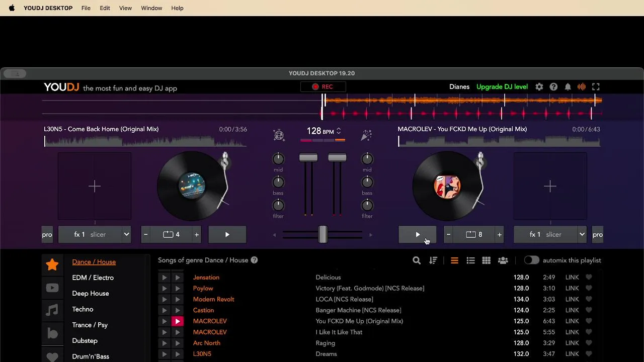Click the left deck bass knob
This screenshot has height=362, width=644.
pos(278,182)
